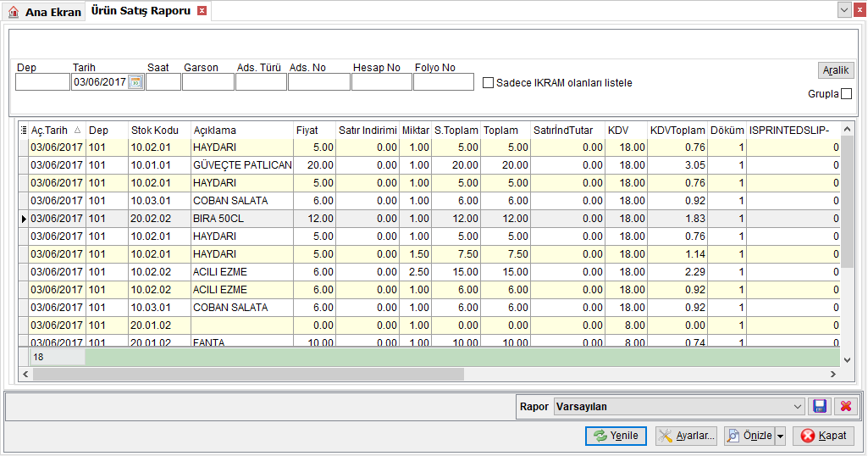Enable Sadece IKRAM olanları listele checkbox
868x456 pixels.
pos(488,82)
